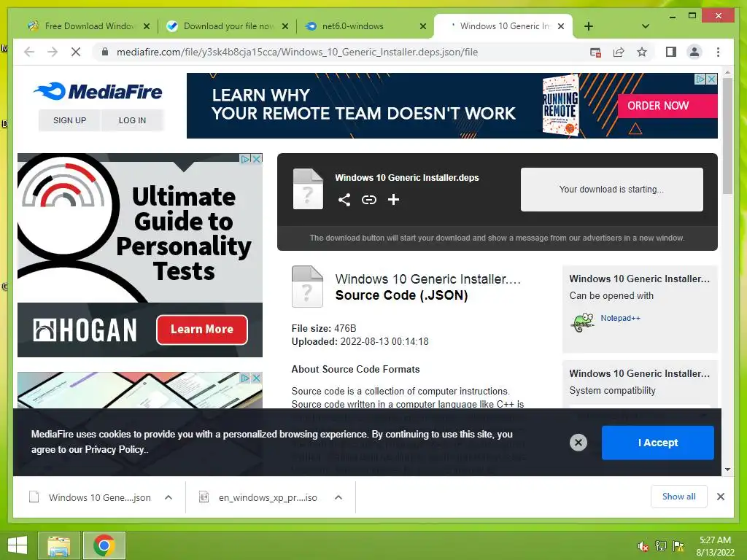
Task: Click the pop-up blocked icon in the address bar
Action: (x=595, y=52)
